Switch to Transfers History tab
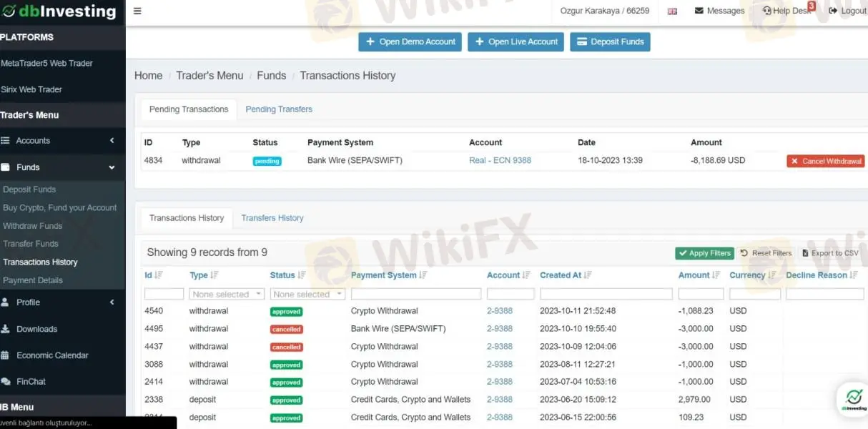The width and height of the screenshot is (868, 429). pos(272,218)
